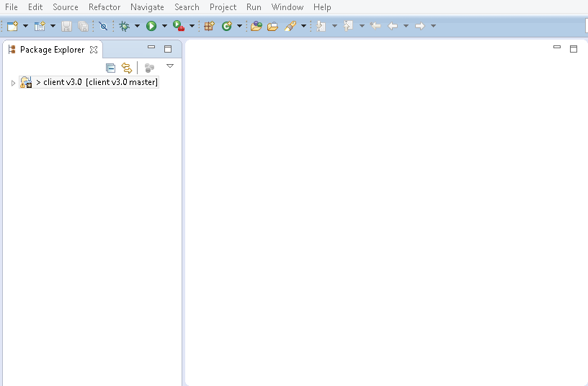Open the Search dropdown arrow
This screenshot has height=386, width=588.
tap(304, 26)
